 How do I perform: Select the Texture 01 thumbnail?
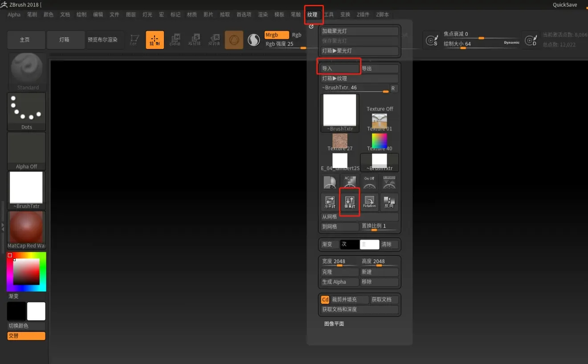[380, 121]
